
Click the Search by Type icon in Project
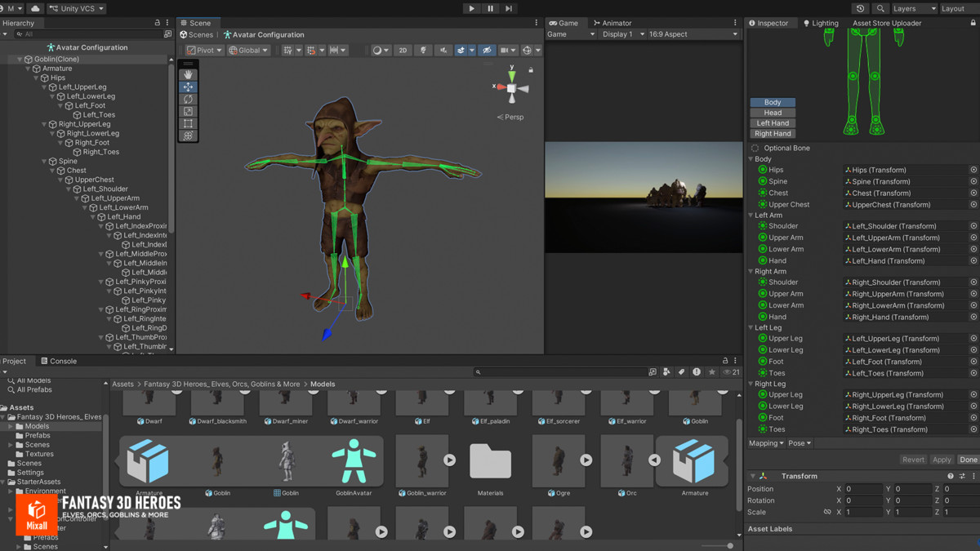point(666,372)
